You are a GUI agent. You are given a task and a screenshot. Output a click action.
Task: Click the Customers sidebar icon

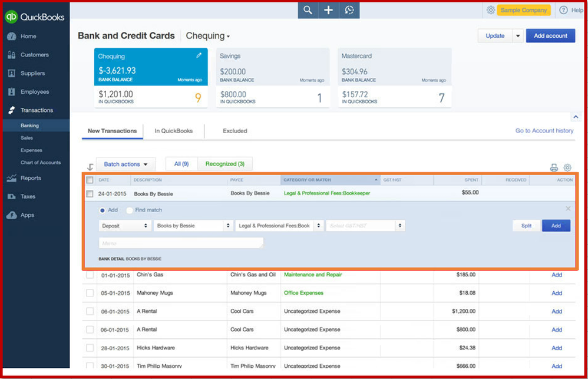click(x=12, y=55)
